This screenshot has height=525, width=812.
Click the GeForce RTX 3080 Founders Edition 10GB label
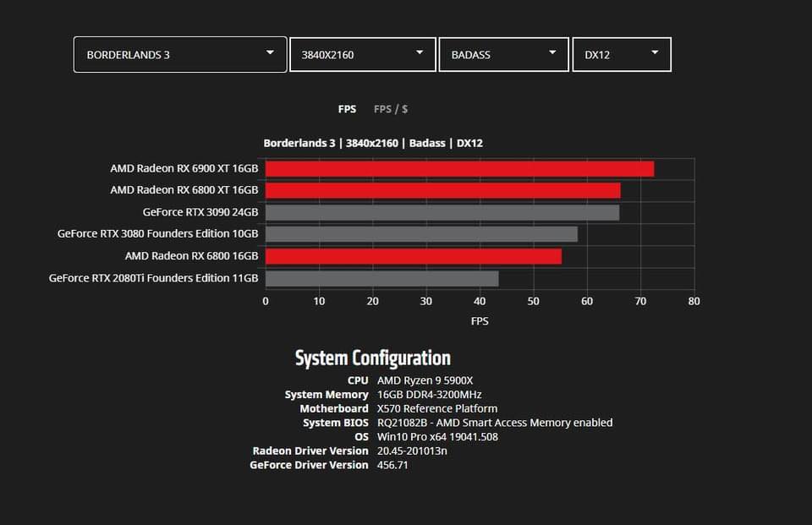157,233
